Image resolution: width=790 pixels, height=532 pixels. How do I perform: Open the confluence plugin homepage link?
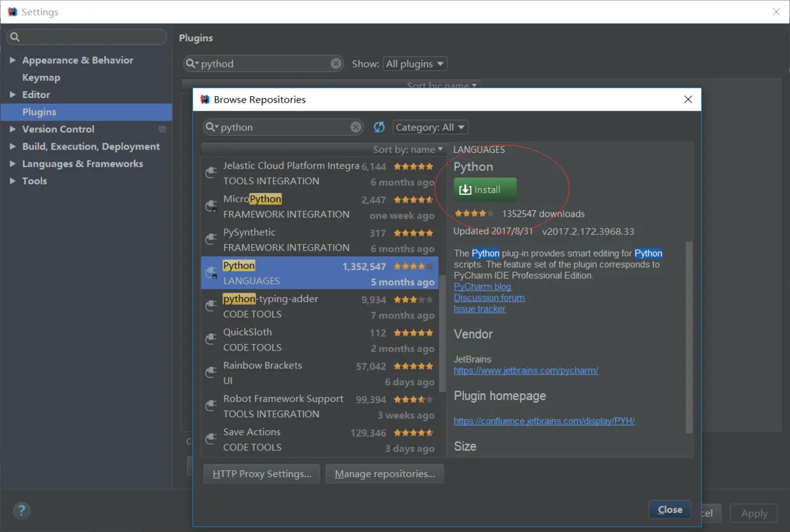544,421
